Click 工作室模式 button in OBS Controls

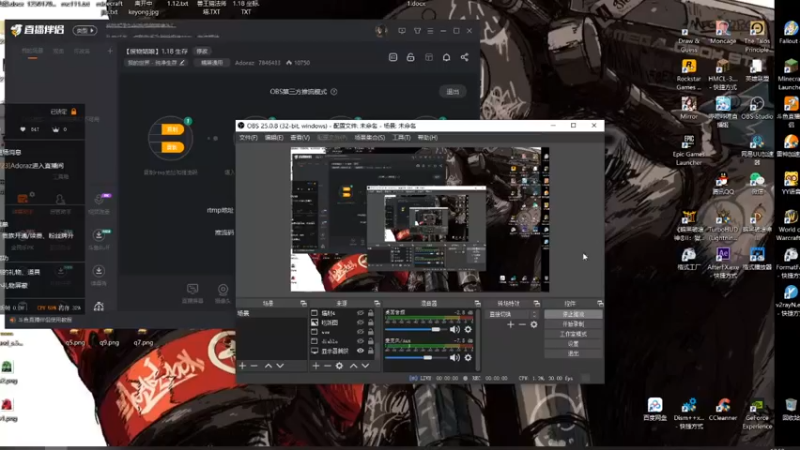573,334
